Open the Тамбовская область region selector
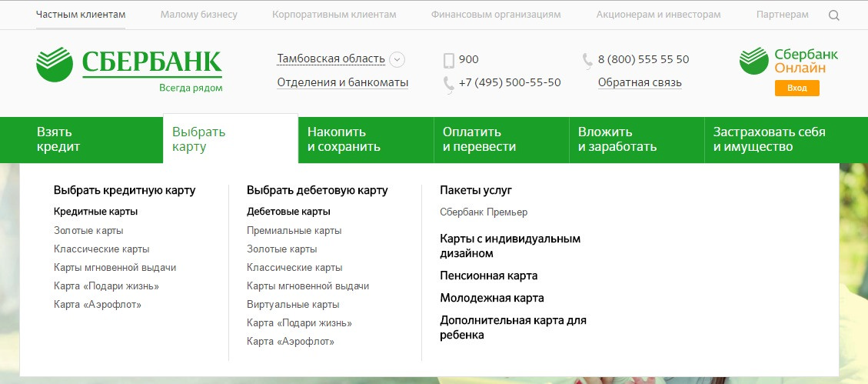Image resolution: width=868 pixels, height=384 pixels. 331,58
